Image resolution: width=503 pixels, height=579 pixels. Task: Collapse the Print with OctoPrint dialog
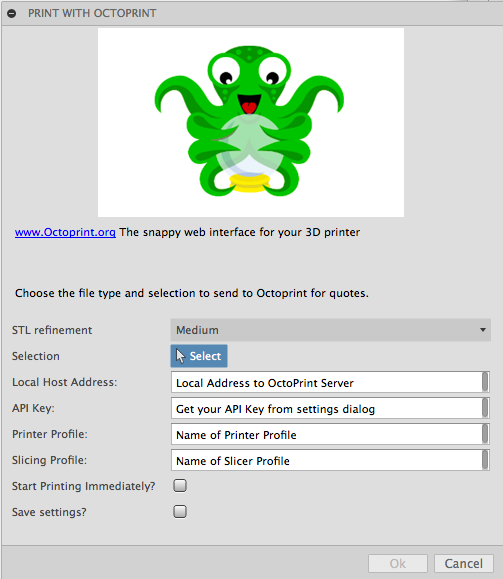[11, 14]
